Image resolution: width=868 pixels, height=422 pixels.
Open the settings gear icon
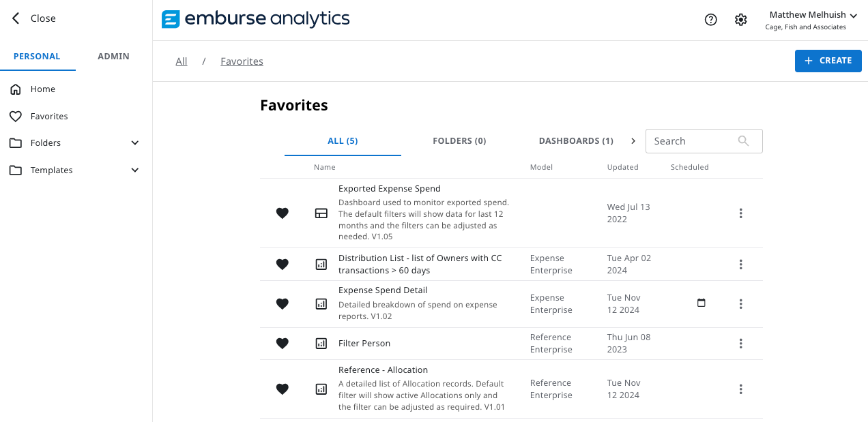tap(740, 20)
